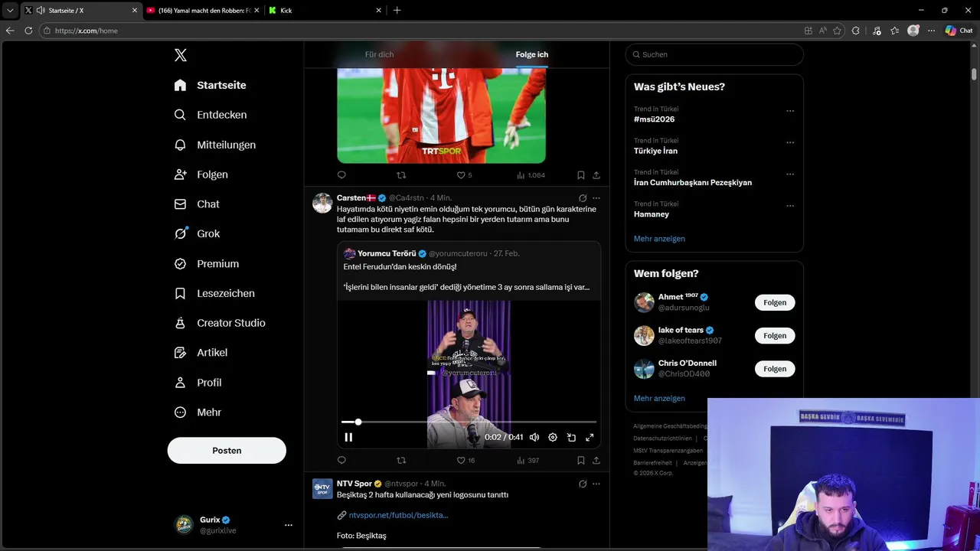
Task: Repost the TRT Spor image post
Action: click(x=401, y=175)
